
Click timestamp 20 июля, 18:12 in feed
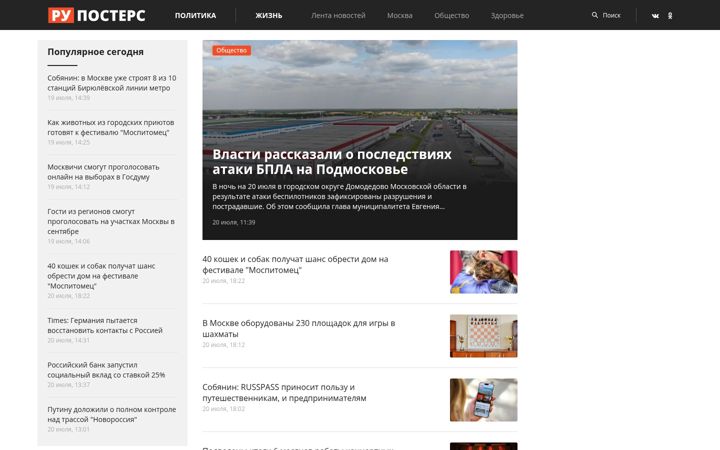click(x=224, y=344)
